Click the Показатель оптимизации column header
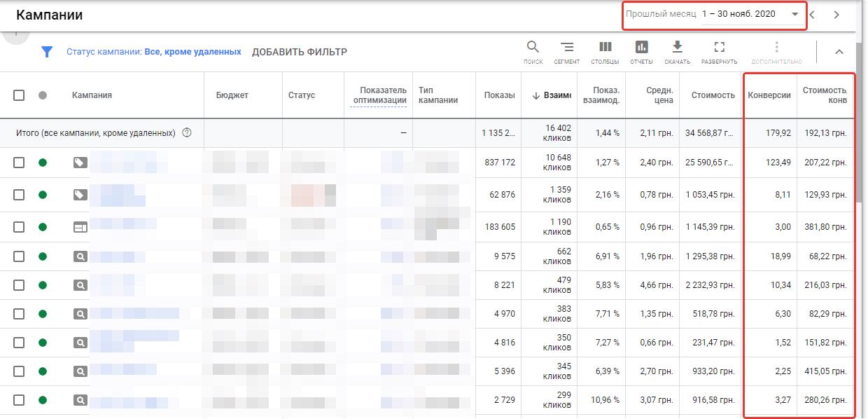Image resolution: width=868 pixels, height=419 pixels. coord(379,95)
